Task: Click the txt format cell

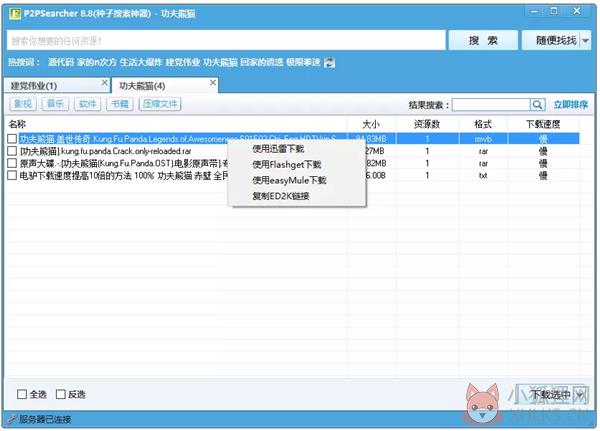Action: [x=483, y=175]
